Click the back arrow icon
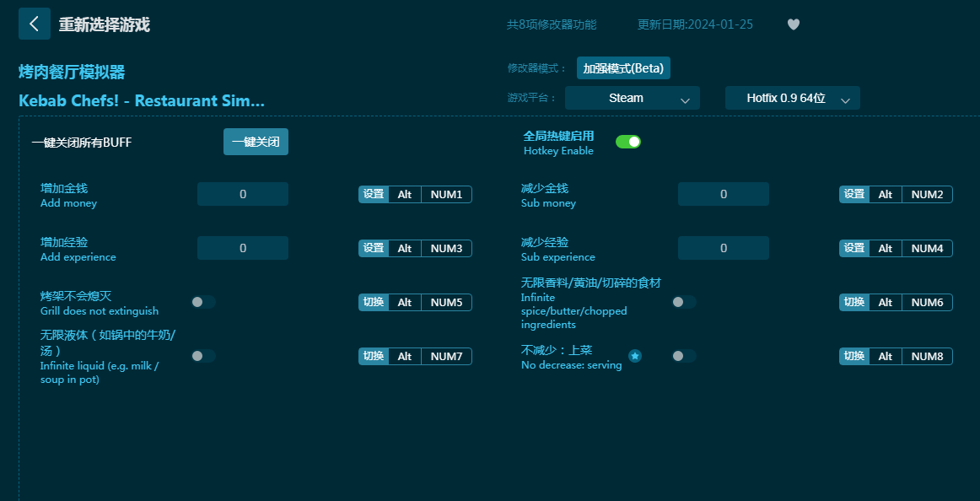 point(34,24)
